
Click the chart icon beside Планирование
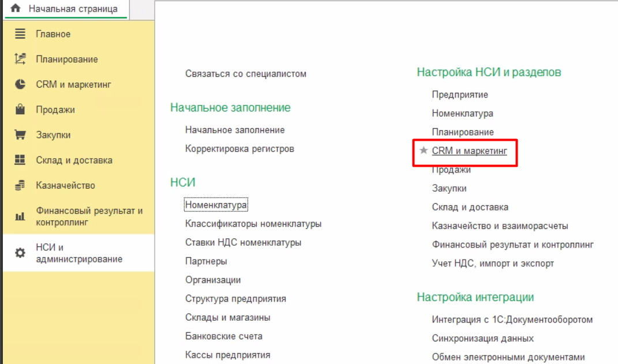point(20,59)
